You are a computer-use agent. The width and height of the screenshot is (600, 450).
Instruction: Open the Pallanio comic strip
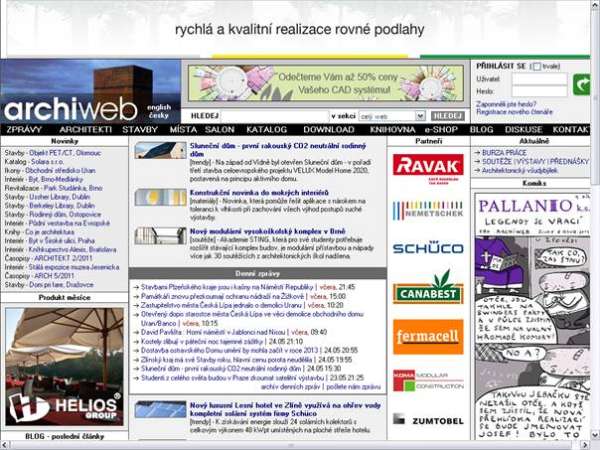[532, 316]
